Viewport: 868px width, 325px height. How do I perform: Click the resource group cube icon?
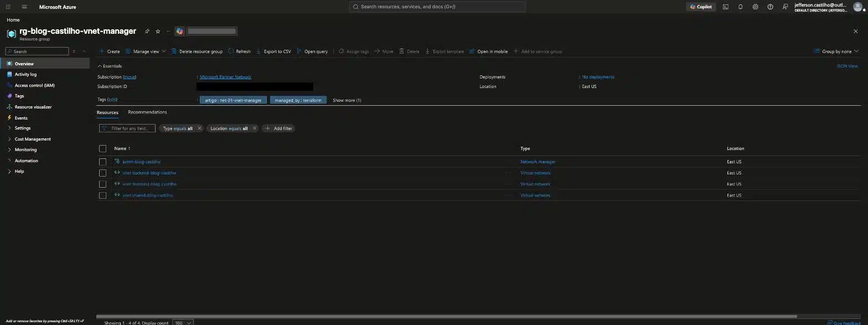tap(11, 33)
